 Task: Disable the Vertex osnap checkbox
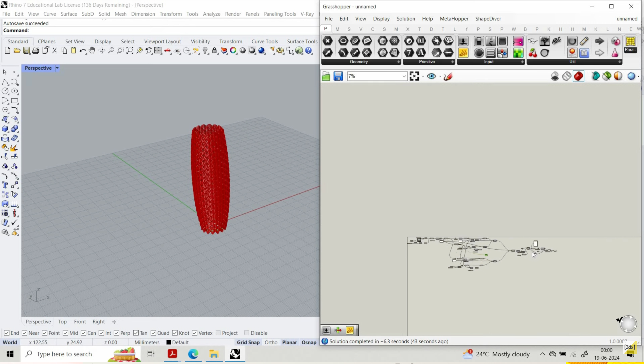(195, 333)
